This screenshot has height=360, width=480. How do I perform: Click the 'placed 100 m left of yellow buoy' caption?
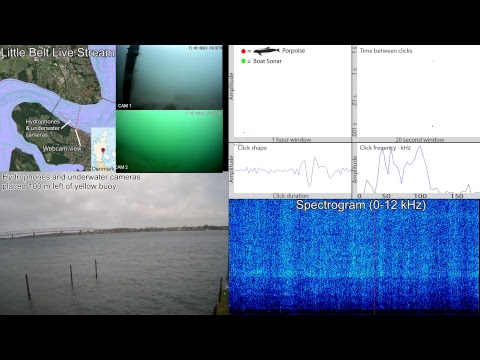(x=59, y=186)
